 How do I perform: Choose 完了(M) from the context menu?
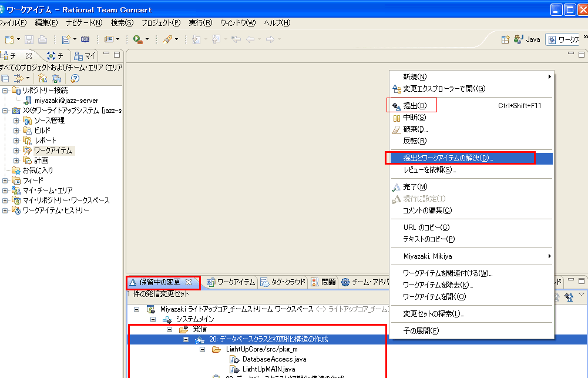(471, 187)
